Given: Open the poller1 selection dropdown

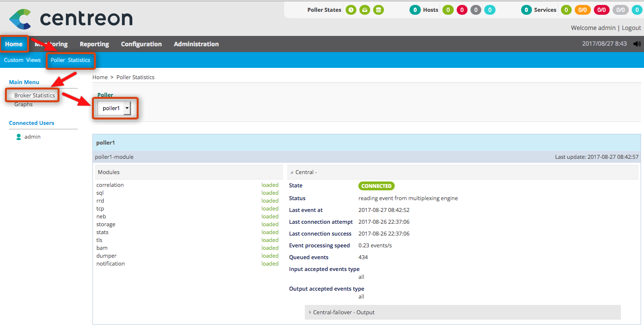Looking at the screenshot, I should coord(114,108).
